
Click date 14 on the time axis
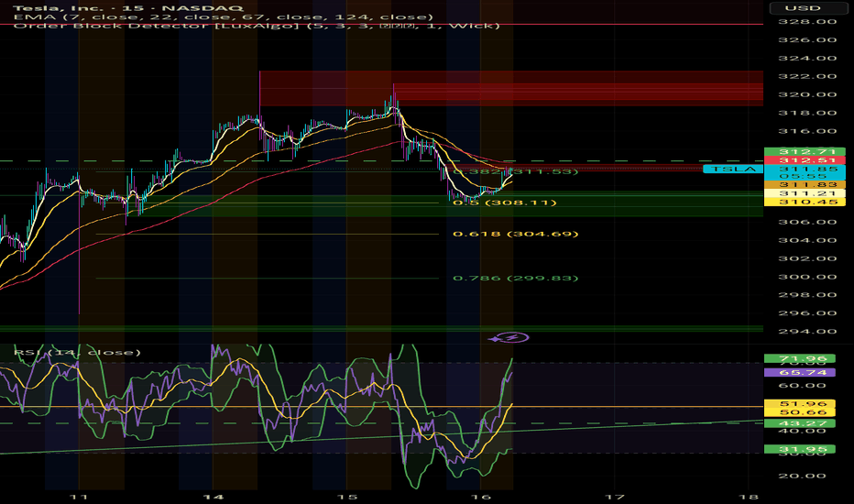213,497
